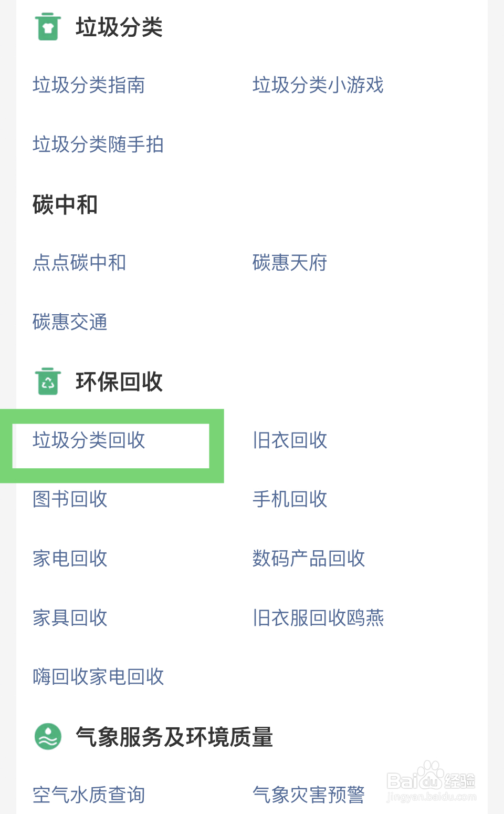
Task: Open 碳惠天府 service
Action: point(290,263)
